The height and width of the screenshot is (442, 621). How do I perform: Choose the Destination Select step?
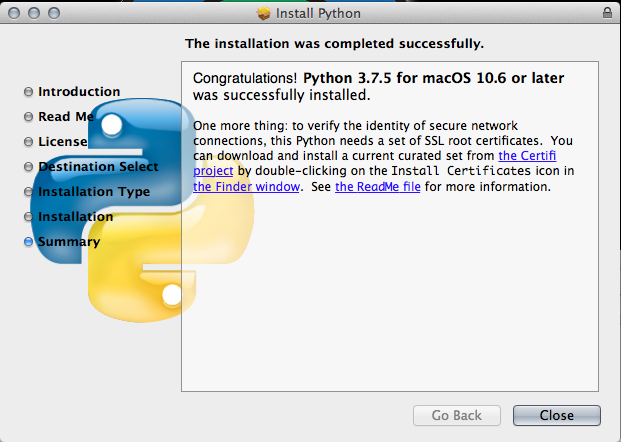click(98, 167)
